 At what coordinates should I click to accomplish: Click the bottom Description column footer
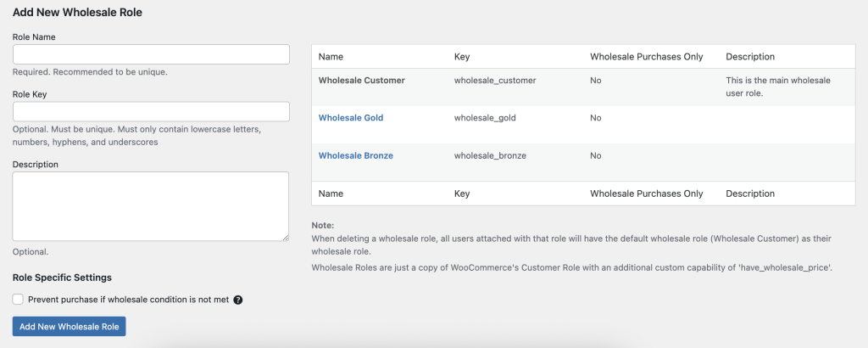(750, 194)
